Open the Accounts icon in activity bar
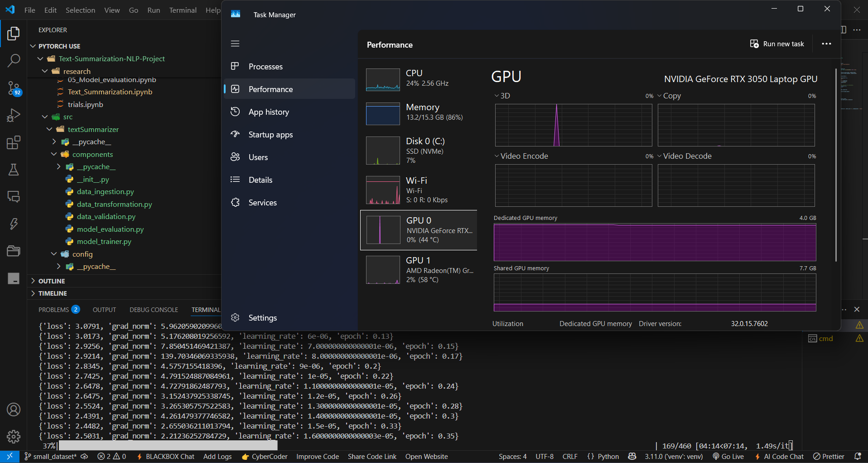The image size is (868, 463). 14,409
